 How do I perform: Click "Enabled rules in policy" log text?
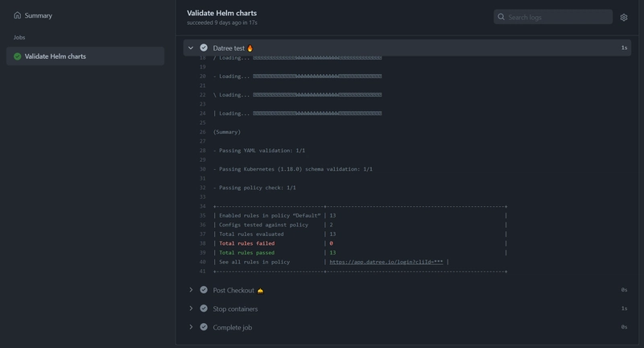coord(254,215)
